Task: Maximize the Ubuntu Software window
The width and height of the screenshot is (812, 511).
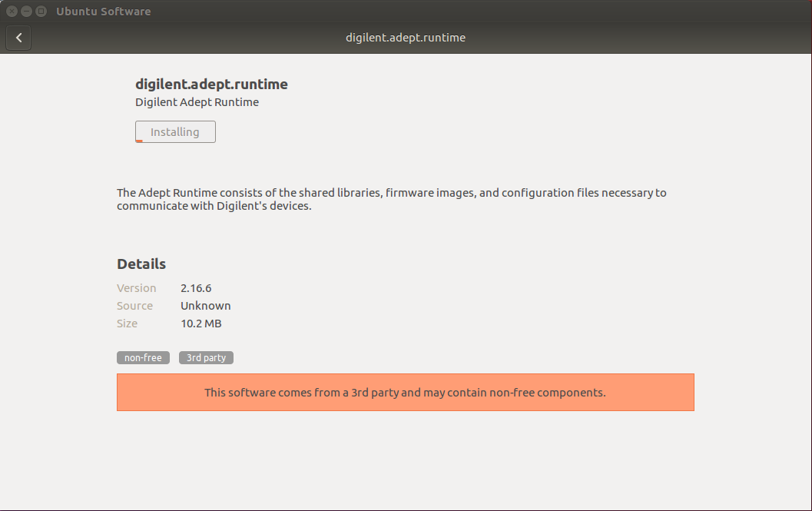Action: [x=41, y=11]
